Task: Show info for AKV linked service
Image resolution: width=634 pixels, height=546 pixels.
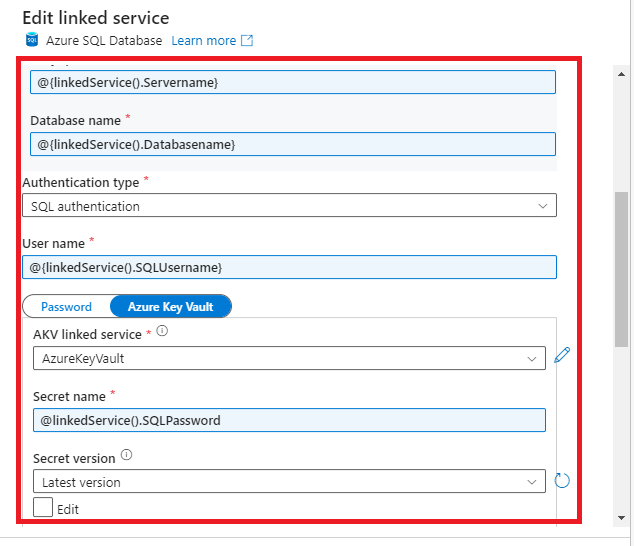Action: [162, 331]
